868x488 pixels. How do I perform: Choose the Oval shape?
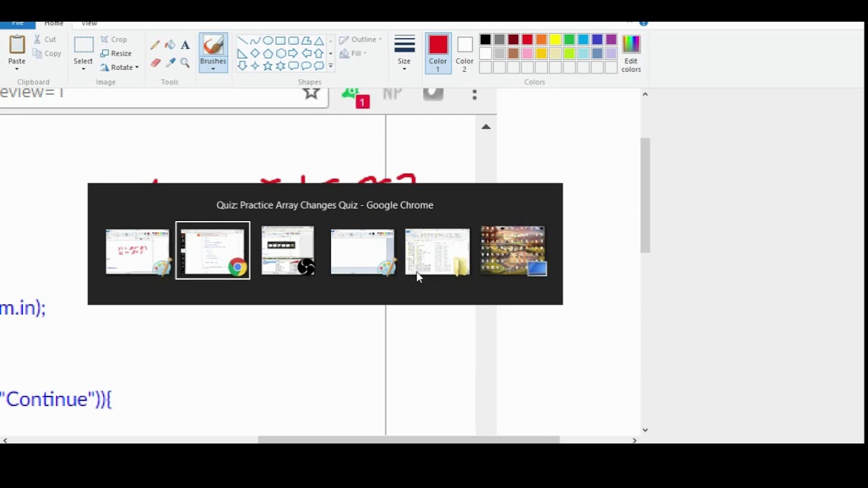pos(268,41)
